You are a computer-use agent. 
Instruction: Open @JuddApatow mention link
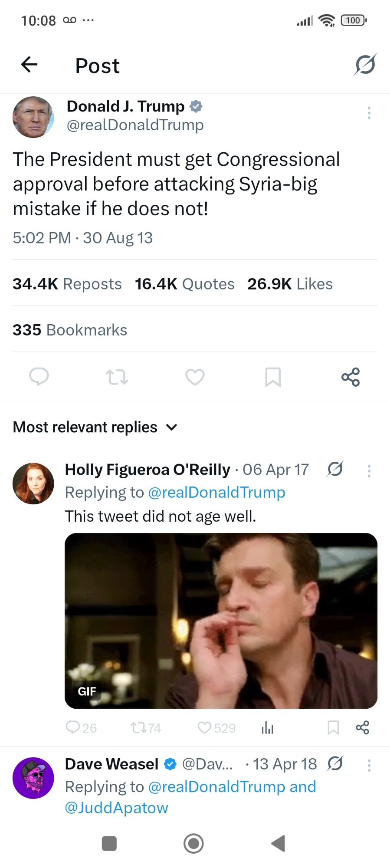[x=116, y=808]
